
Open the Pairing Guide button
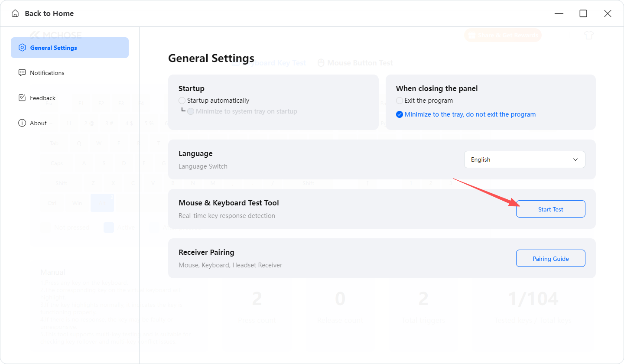[x=551, y=258]
